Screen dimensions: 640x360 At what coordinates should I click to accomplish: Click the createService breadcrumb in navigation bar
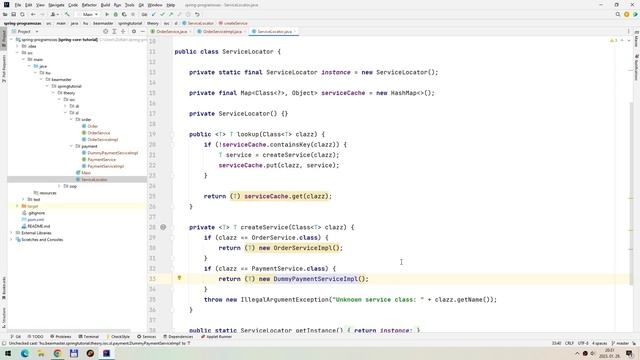click(233, 23)
